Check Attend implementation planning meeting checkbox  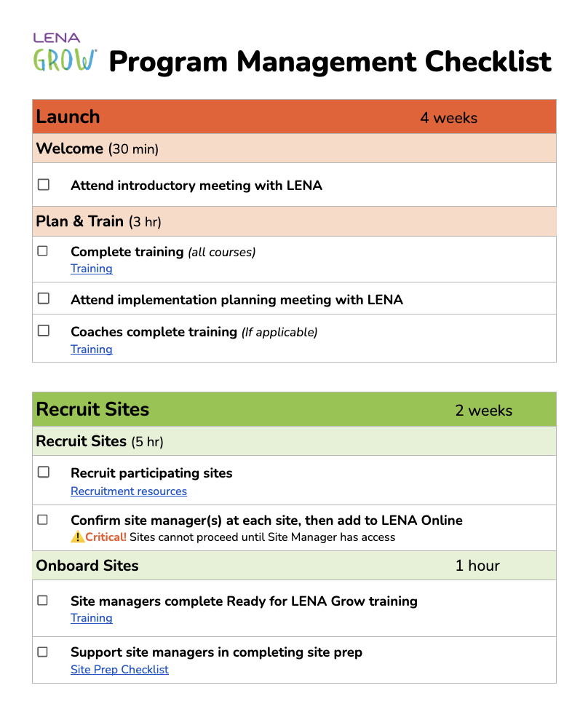click(x=44, y=298)
